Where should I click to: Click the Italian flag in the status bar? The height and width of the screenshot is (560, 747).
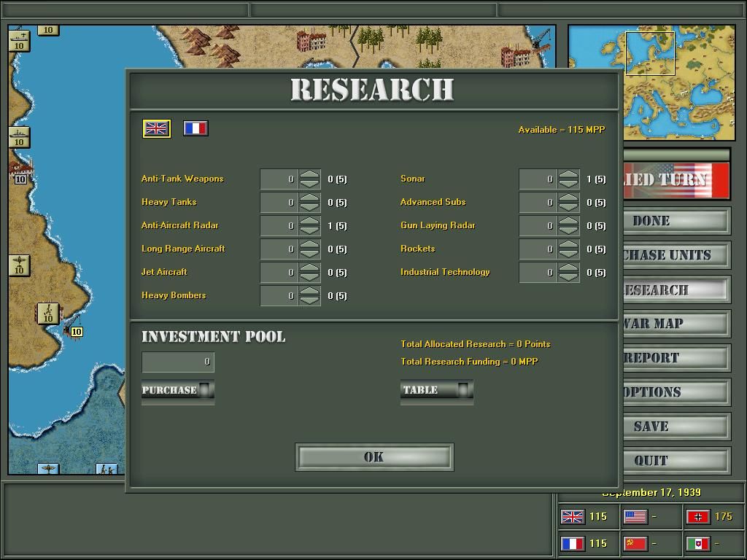click(697, 543)
